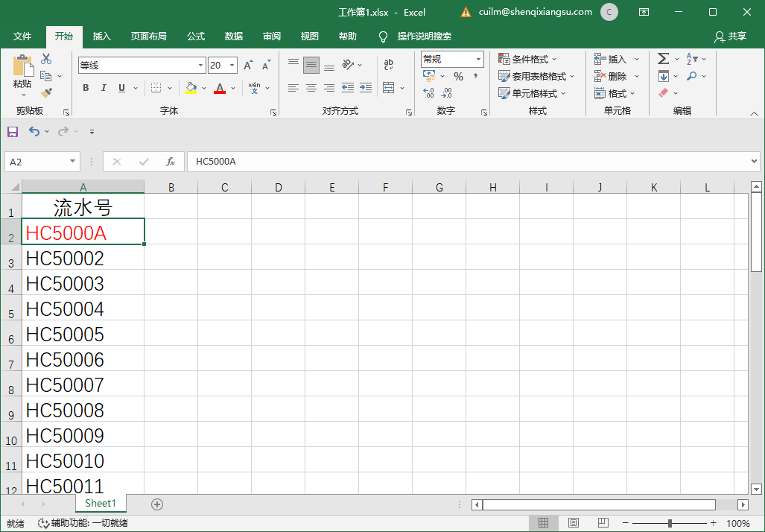Viewport: 765px width, 532px height.
Task: Open the 单元格样式 dropdown
Action: click(x=533, y=92)
